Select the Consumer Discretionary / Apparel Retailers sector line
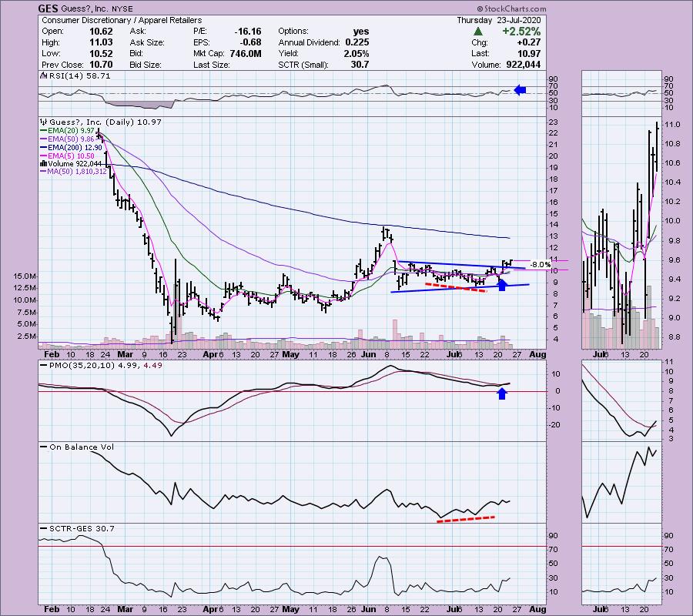This screenshot has height=616, width=693. pos(122,20)
